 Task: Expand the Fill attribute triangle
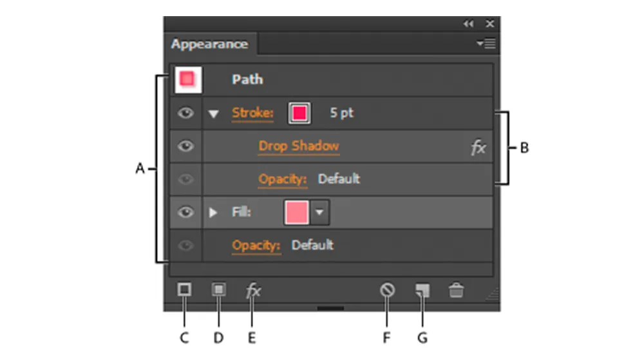[214, 212]
